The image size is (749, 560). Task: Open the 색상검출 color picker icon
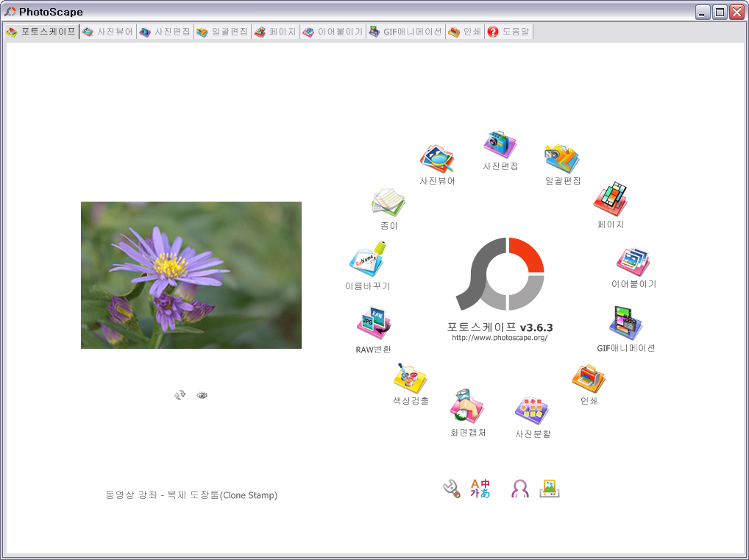[x=410, y=378]
